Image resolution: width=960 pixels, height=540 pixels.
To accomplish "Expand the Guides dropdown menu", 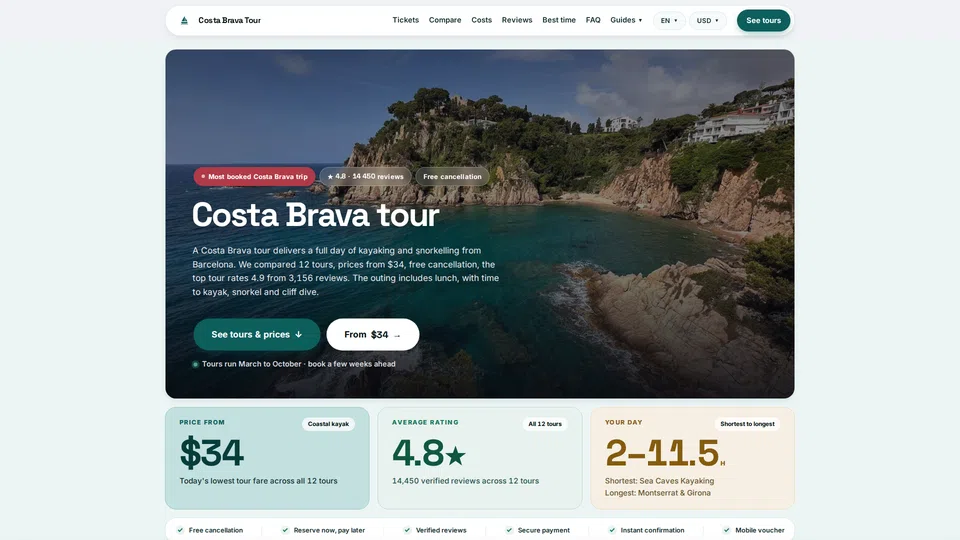I will (x=626, y=20).
